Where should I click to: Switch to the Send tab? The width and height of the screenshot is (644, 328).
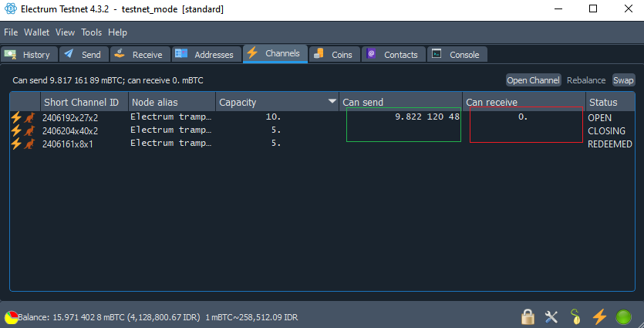pyautogui.click(x=84, y=54)
